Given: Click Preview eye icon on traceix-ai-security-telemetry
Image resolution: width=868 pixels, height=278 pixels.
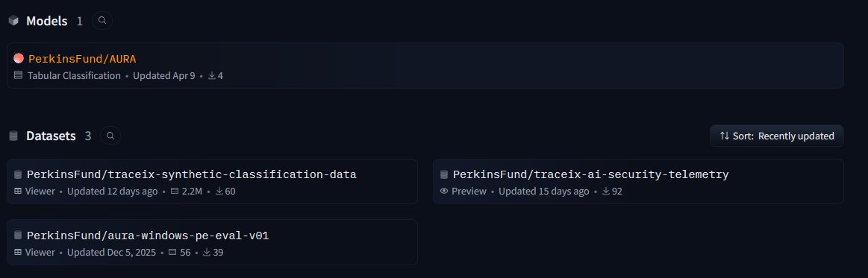Looking at the screenshot, I should point(444,192).
